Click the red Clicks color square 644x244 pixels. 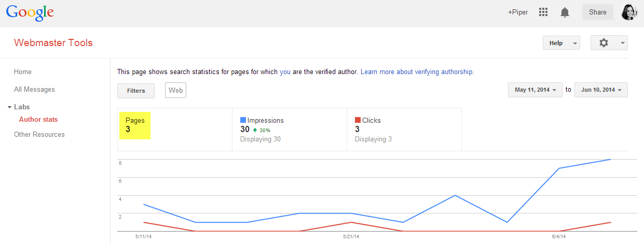pos(358,120)
